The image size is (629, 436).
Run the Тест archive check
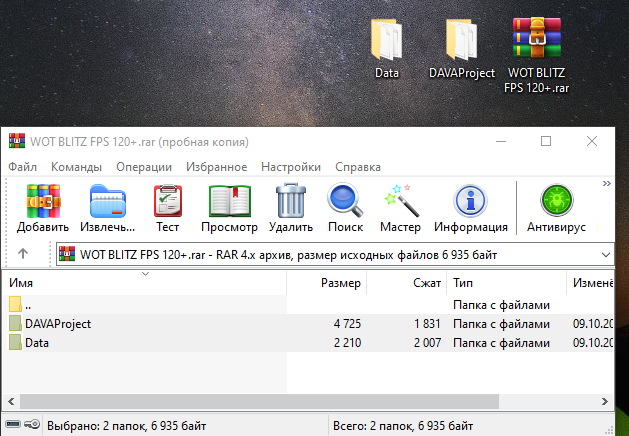(168, 201)
